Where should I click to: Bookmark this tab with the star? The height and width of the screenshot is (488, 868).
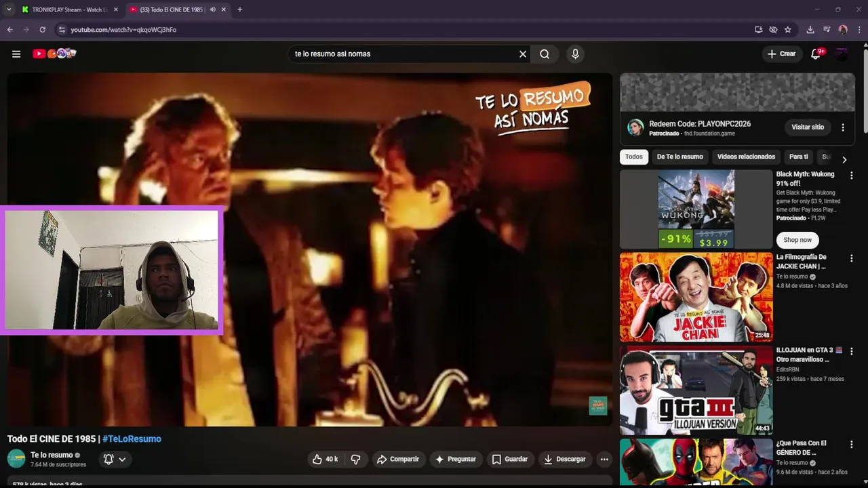coord(787,30)
